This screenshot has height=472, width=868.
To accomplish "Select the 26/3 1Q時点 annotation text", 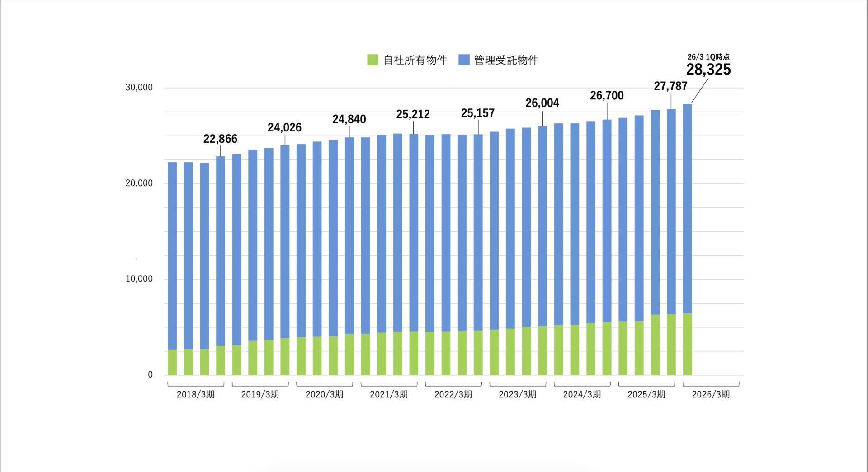I will click(708, 57).
